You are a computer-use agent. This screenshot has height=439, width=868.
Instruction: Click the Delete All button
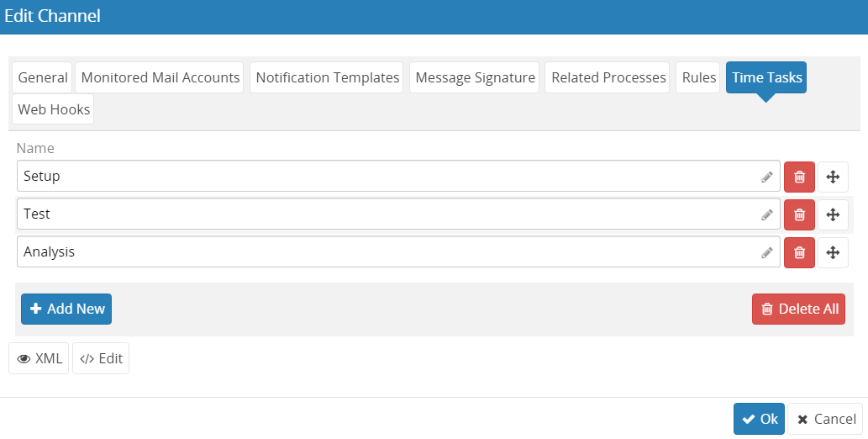coord(799,309)
